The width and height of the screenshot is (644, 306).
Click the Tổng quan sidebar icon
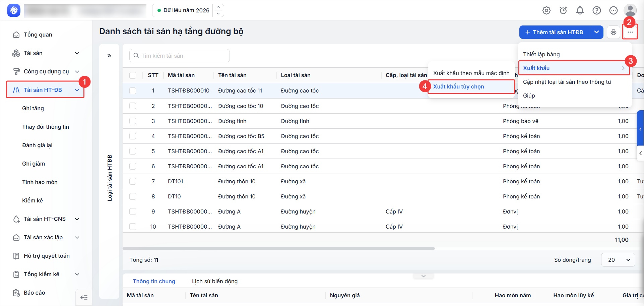pos(16,35)
